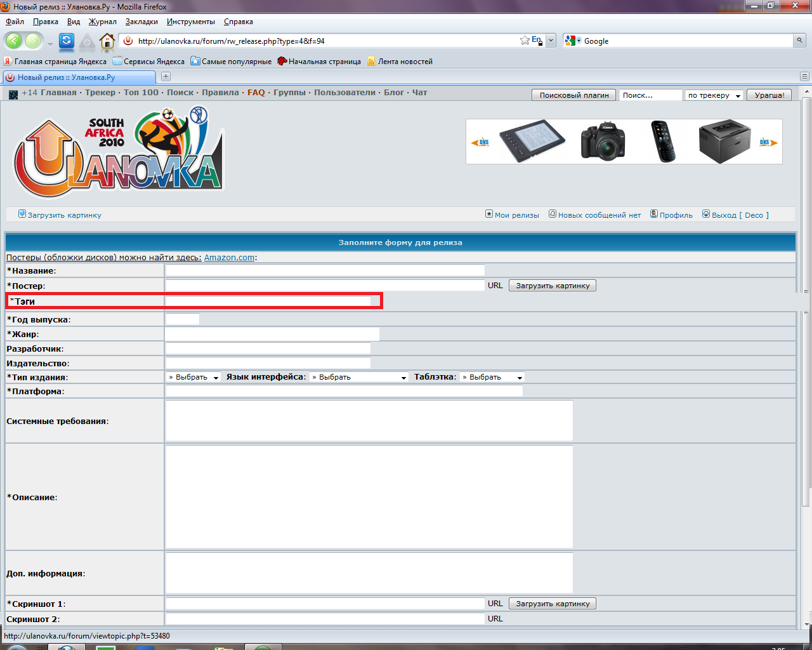This screenshot has width=812, height=650.
Task: Reload the page with the refresh icon
Action: tap(67, 41)
